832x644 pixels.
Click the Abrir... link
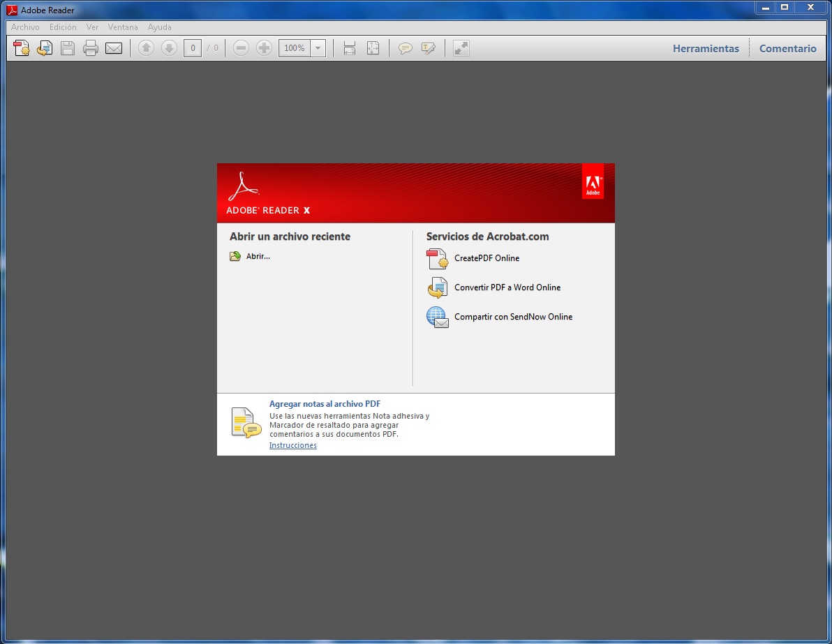point(258,256)
